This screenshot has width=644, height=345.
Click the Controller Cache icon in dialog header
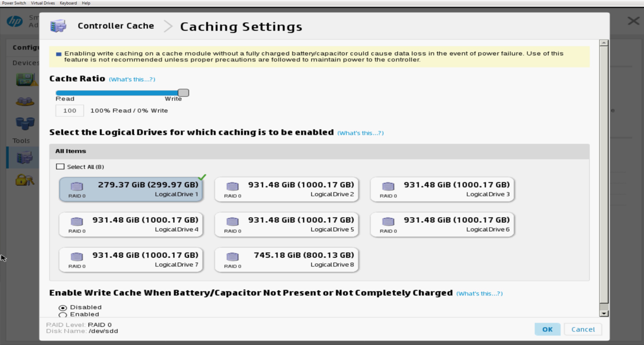coord(58,26)
